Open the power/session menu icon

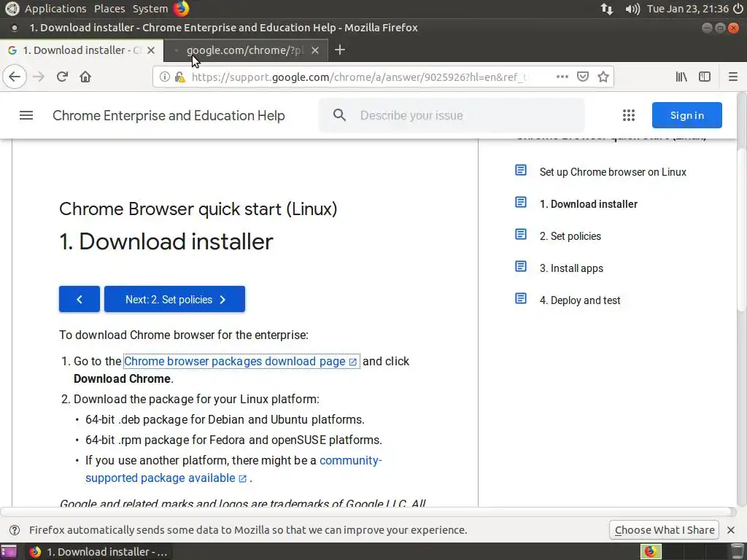pyautogui.click(x=738, y=9)
